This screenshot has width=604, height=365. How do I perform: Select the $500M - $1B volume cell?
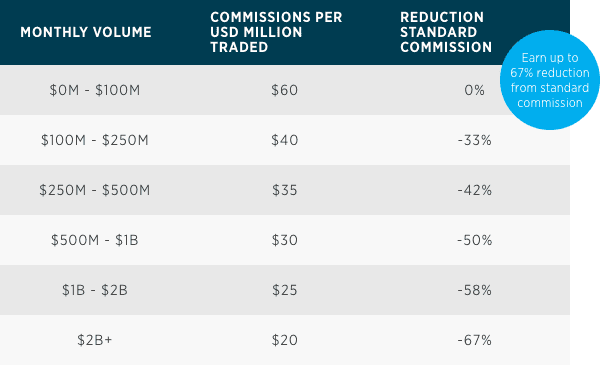(x=95, y=240)
